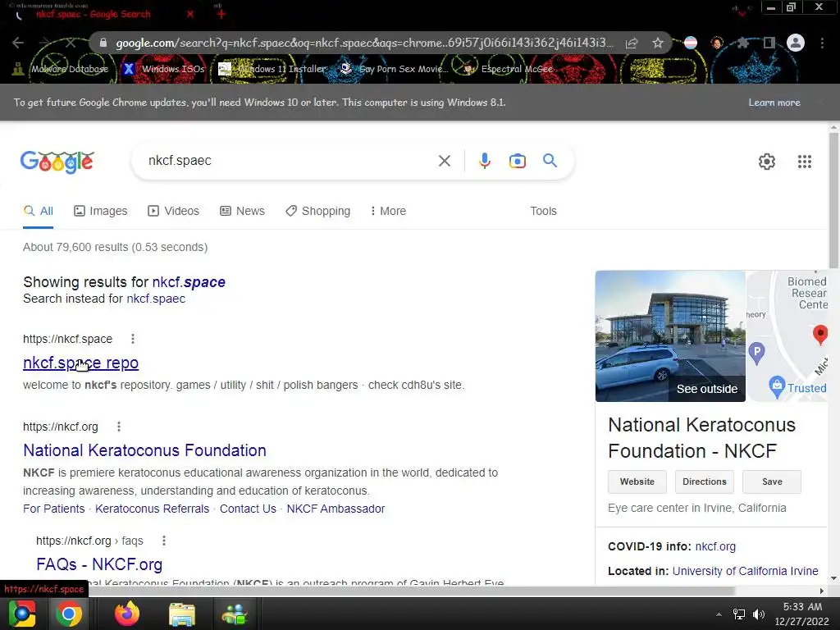Open the For Patients sitelink

pyautogui.click(x=53, y=509)
